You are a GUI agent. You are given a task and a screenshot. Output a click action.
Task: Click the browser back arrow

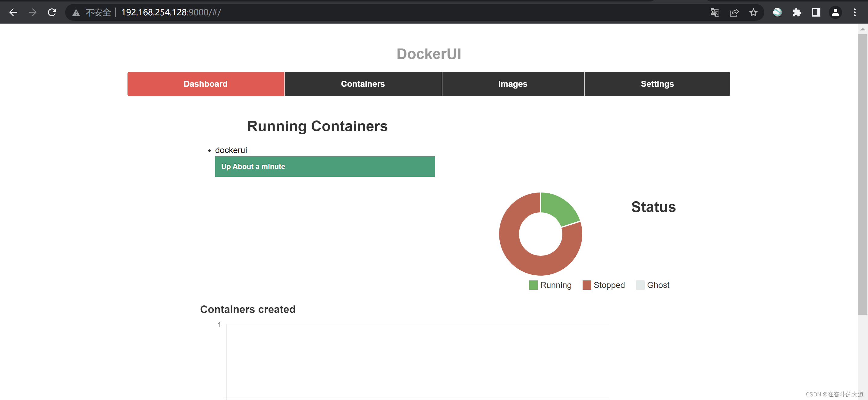tap(13, 12)
